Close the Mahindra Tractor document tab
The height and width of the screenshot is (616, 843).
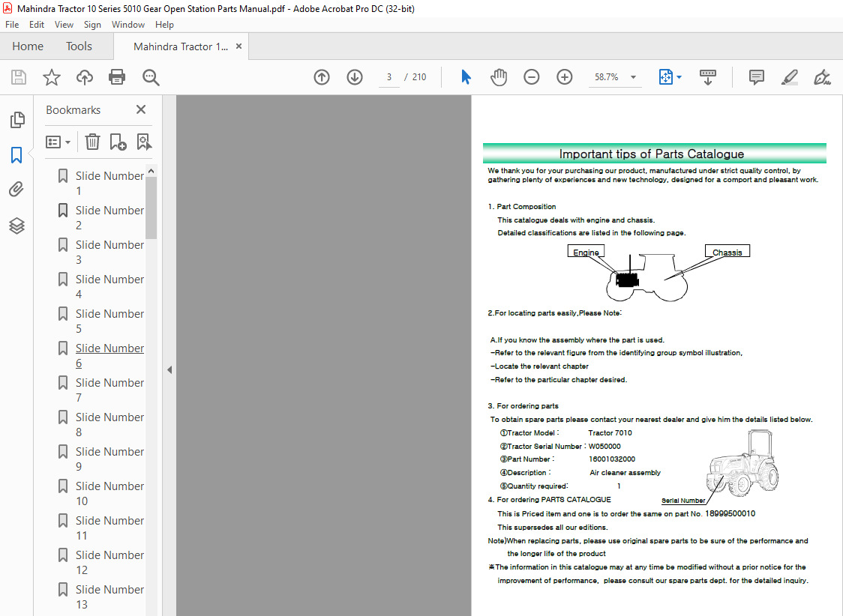click(238, 46)
